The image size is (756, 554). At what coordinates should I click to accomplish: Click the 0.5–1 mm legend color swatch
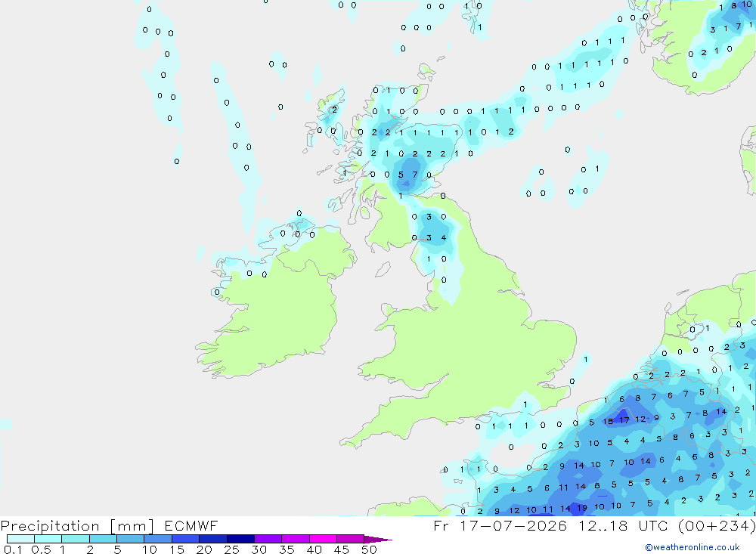[x=48, y=539]
